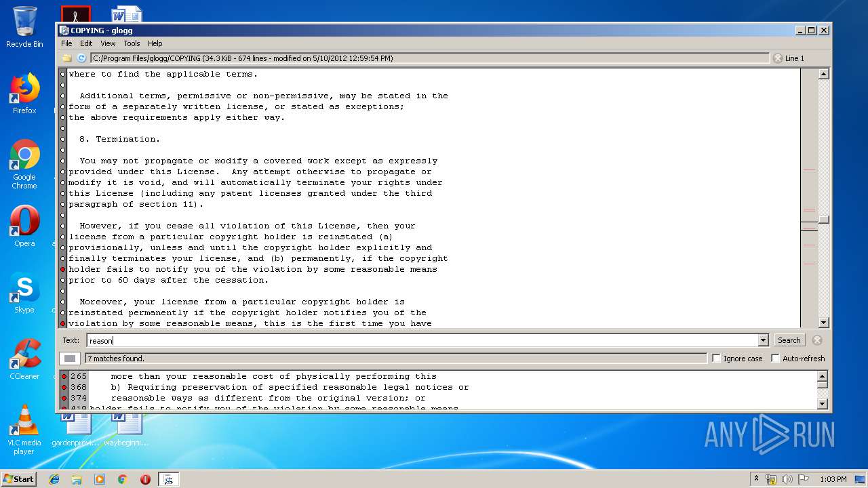
Task: Click the match overview bar beside scrollbar
Action: tap(809, 199)
